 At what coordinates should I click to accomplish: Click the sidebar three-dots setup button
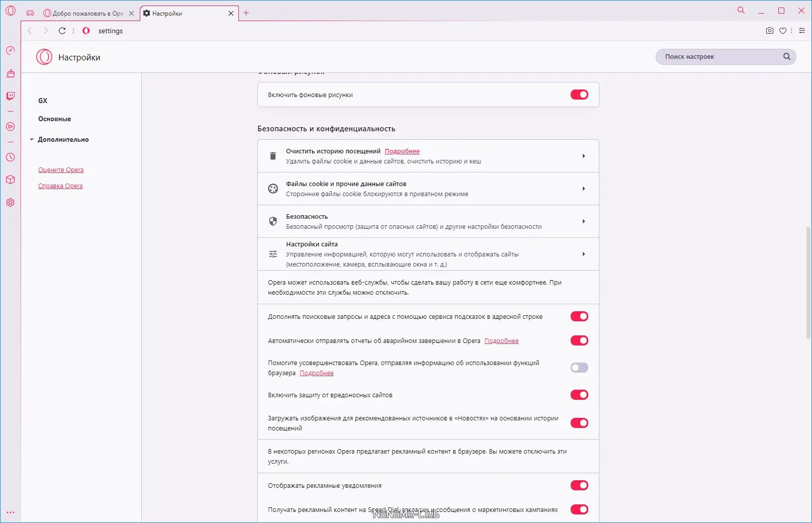pos(11,513)
